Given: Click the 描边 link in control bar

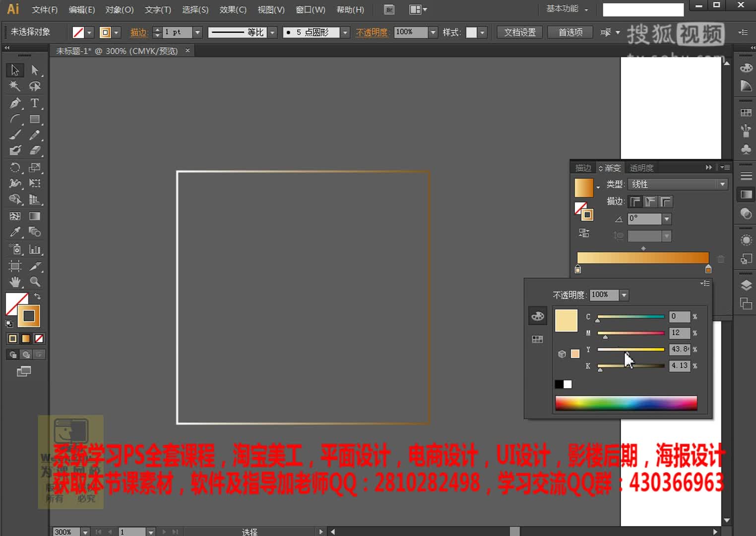Looking at the screenshot, I should (139, 32).
